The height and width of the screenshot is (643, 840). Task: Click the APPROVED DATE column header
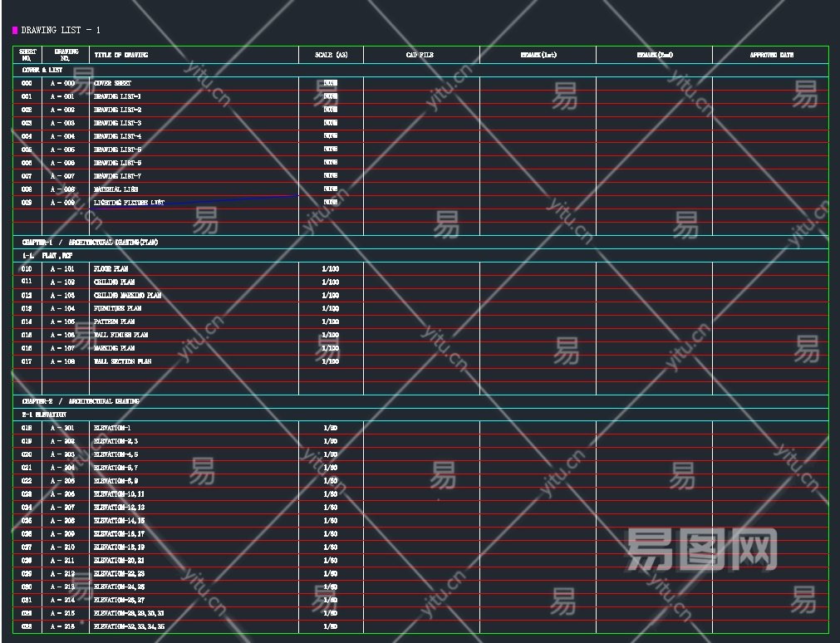coord(770,55)
